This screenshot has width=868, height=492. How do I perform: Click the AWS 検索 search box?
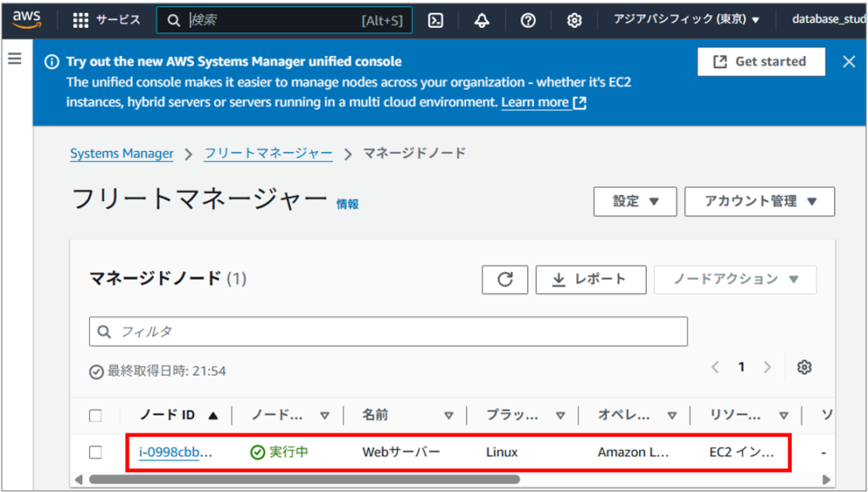(x=284, y=20)
